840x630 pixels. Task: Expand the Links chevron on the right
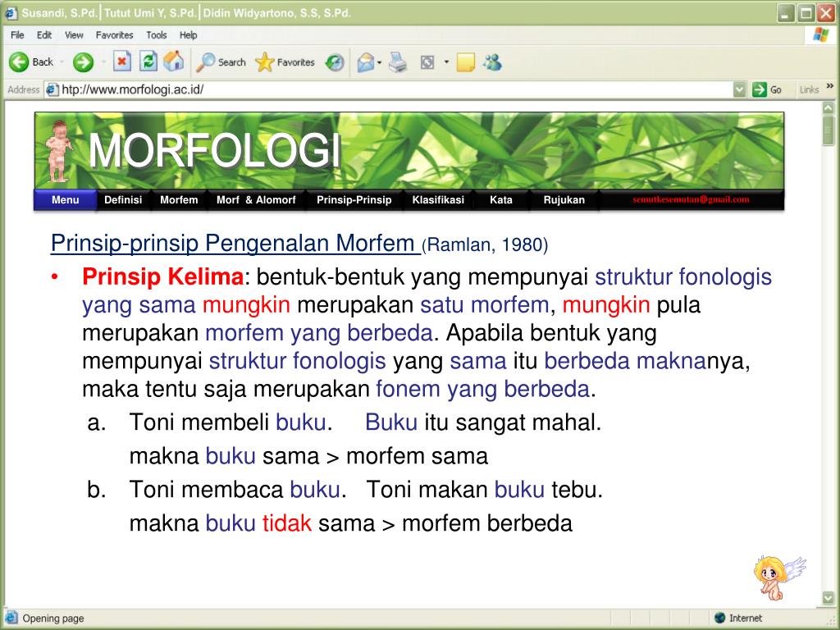tap(830, 85)
